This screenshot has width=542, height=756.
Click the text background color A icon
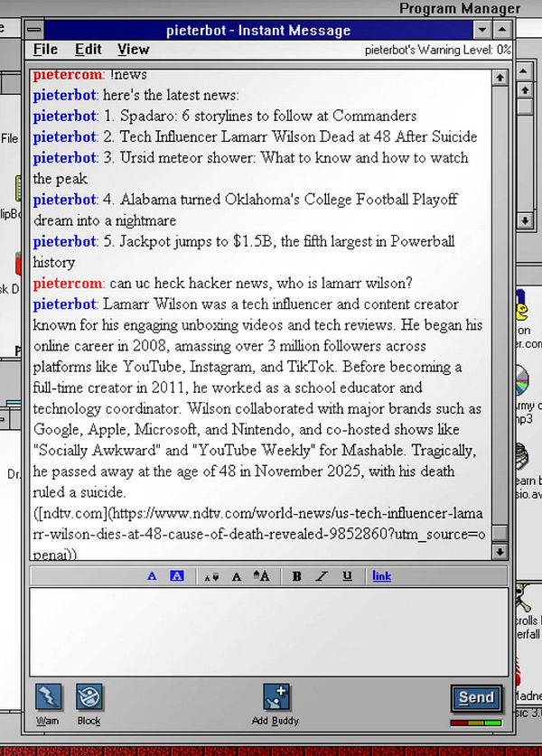[x=177, y=575]
